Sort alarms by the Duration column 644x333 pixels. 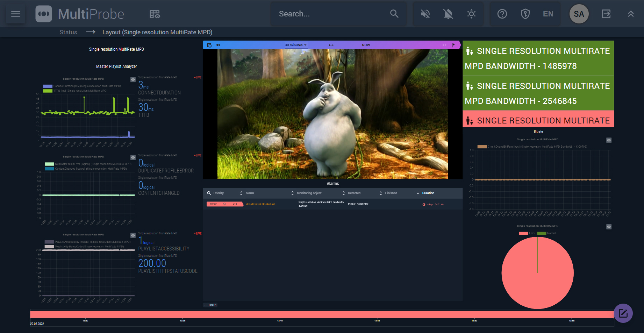tap(428, 193)
